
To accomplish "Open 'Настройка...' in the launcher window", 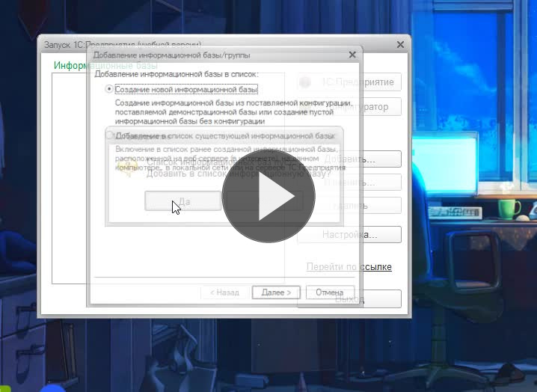I will (x=349, y=235).
